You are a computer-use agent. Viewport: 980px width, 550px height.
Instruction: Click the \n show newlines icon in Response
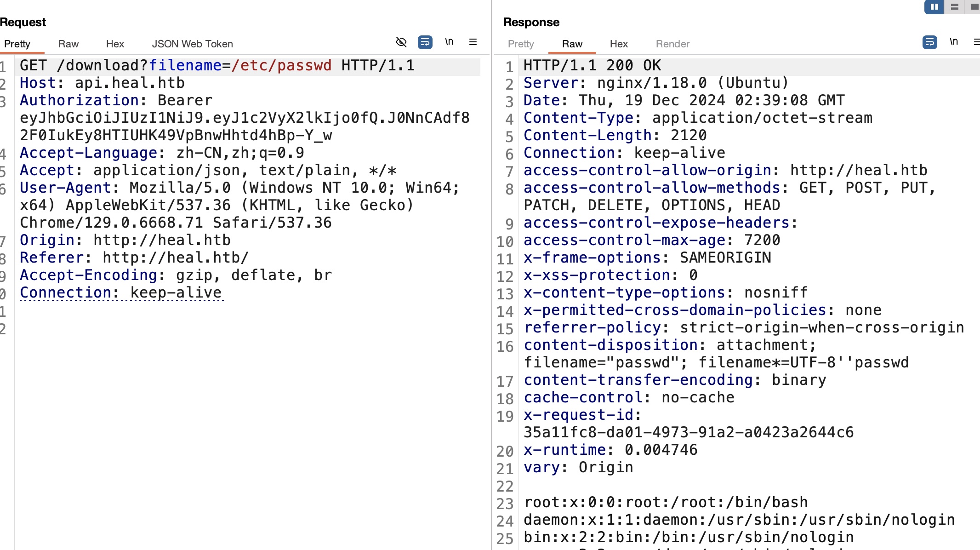pyautogui.click(x=954, y=42)
